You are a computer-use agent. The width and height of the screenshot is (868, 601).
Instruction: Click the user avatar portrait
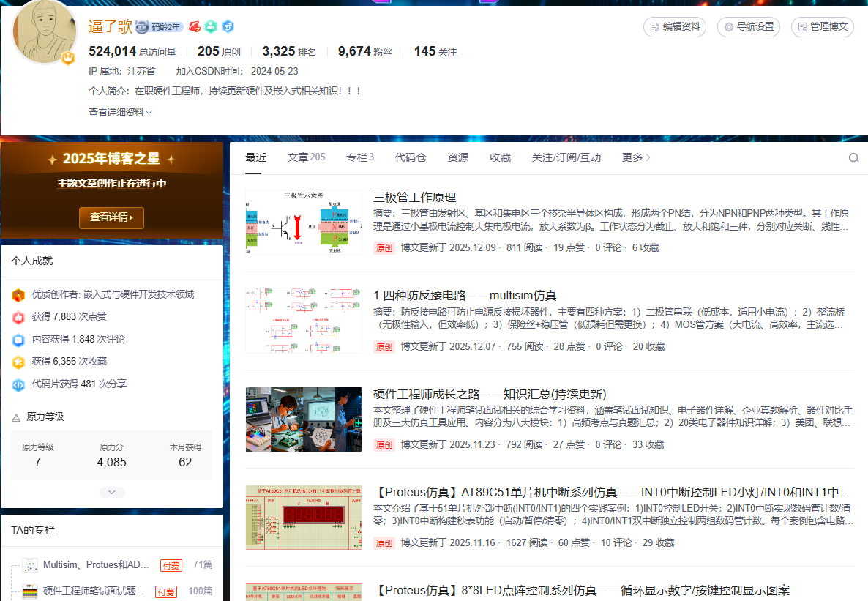45,31
